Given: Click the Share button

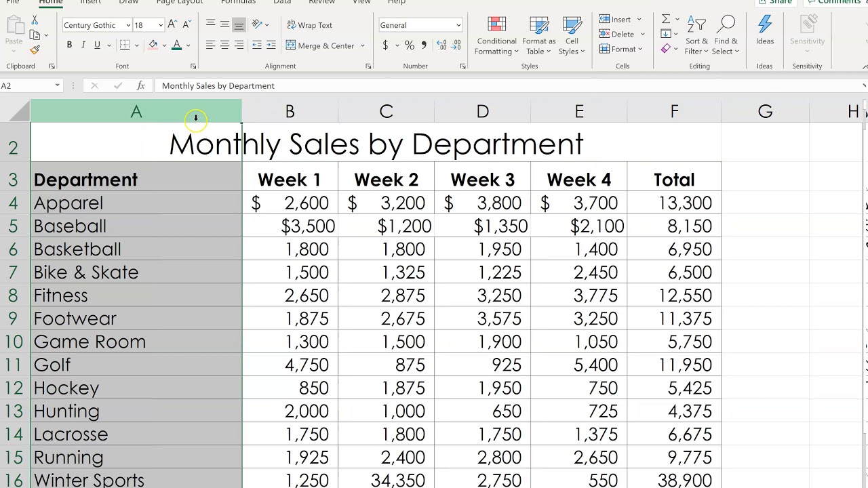Looking at the screenshot, I should (x=776, y=2).
